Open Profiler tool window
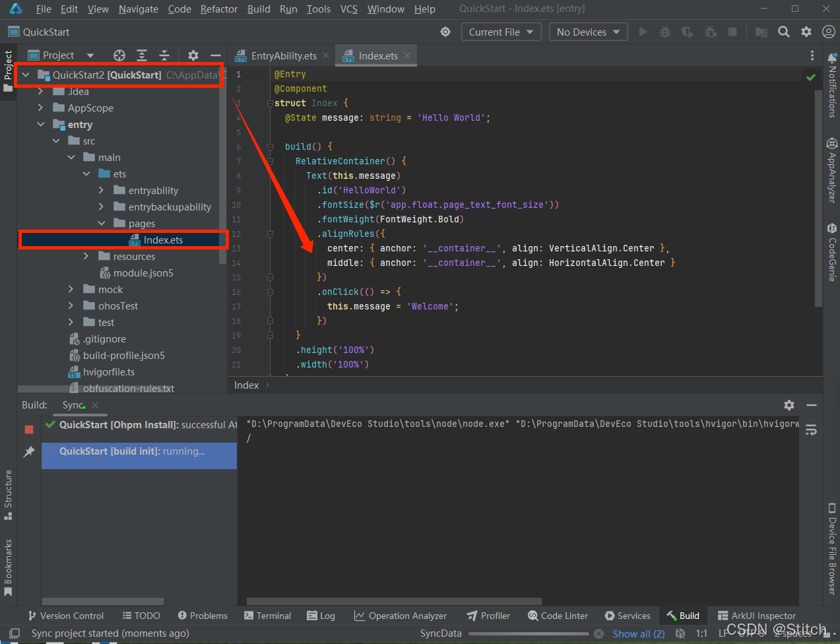The height and width of the screenshot is (644, 840). pyautogui.click(x=488, y=616)
